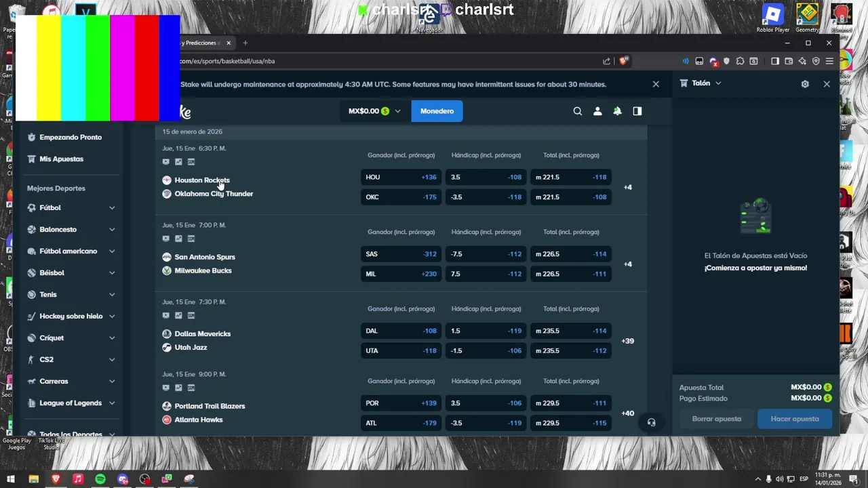Select MIL +230 winner odds

click(401, 274)
